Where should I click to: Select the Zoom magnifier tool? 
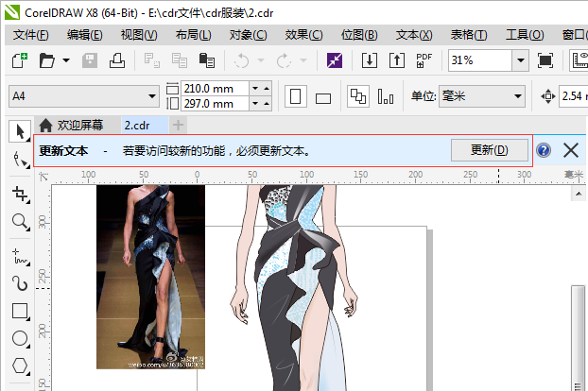pos(20,222)
